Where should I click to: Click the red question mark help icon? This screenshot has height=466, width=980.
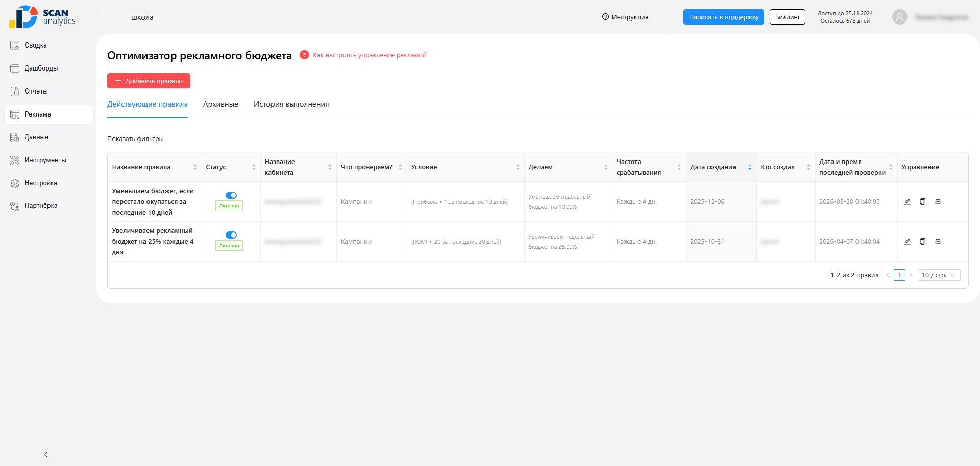[304, 55]
